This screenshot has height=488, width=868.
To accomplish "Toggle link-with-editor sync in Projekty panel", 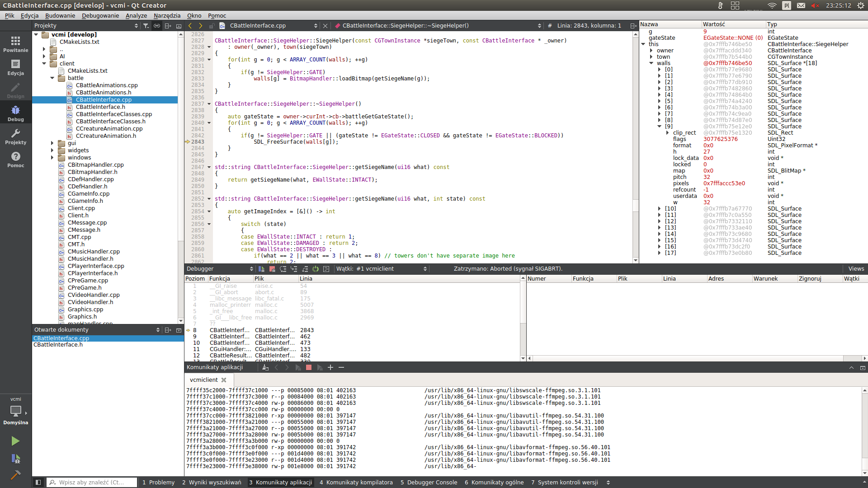I will click(157, 26).
